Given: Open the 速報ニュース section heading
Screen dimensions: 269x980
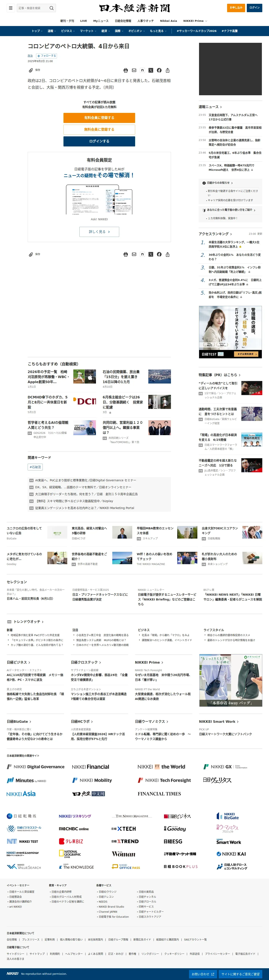Looking at the screenshot, I should tap(210, 107).
